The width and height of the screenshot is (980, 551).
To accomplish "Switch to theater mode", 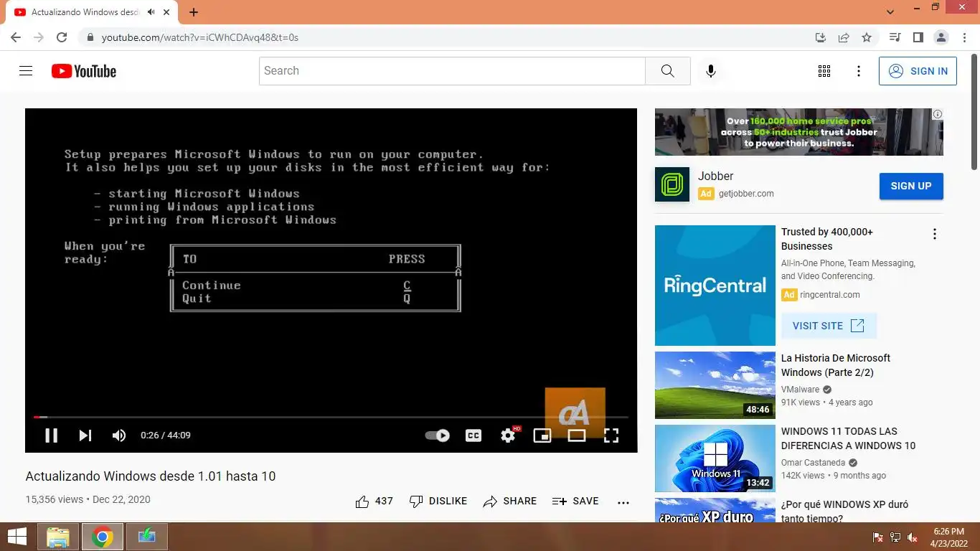I will (577, 435).
